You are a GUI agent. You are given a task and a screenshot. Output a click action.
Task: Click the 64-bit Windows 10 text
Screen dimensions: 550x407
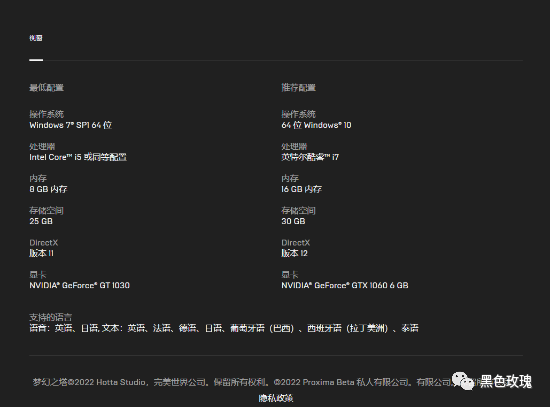point(316,125)
